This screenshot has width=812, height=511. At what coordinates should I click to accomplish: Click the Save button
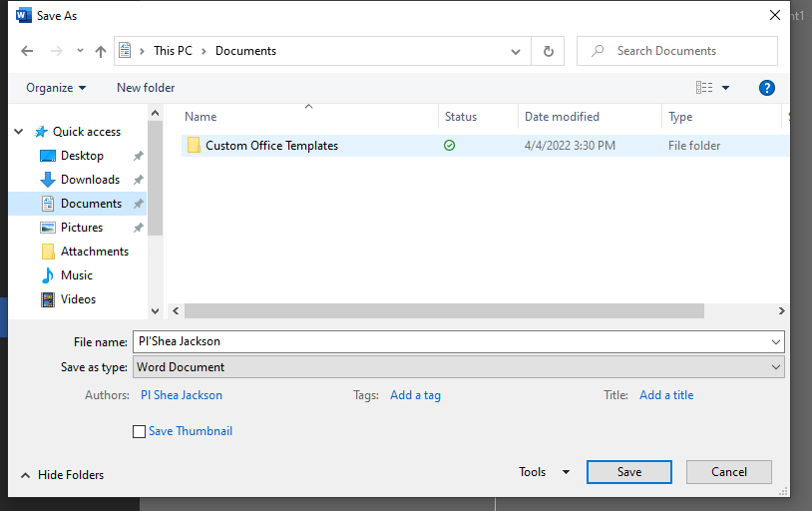628,472
